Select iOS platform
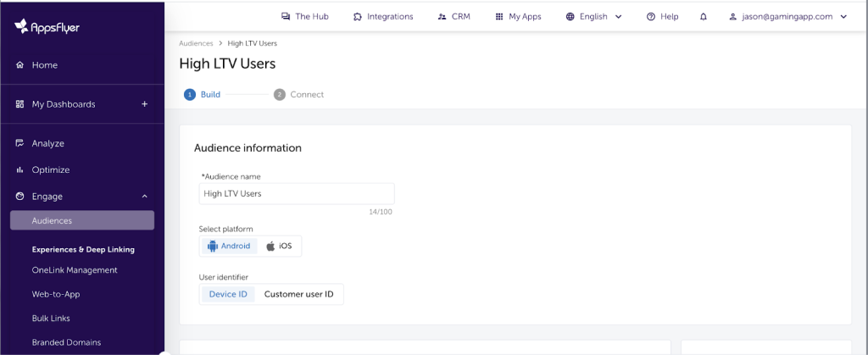The width and height of the screenshot is (868, 355). pyautogui.click(x=278, y=246)
